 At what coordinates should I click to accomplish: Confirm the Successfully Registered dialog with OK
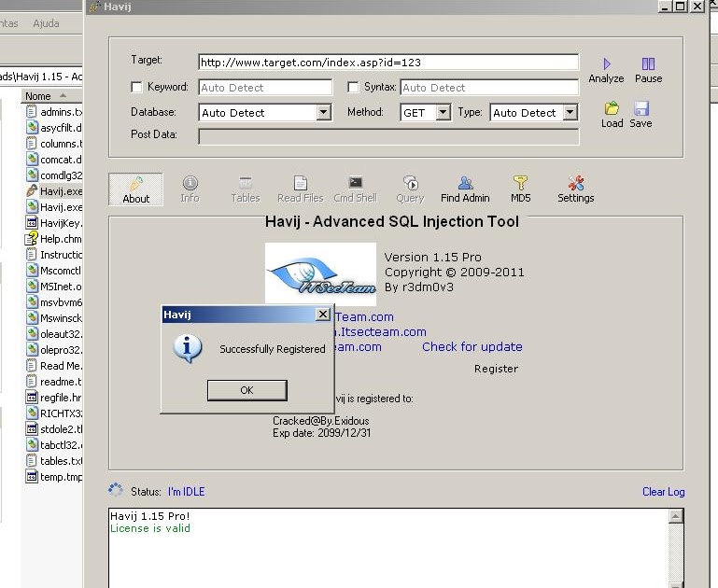click(x=246, y=390)
